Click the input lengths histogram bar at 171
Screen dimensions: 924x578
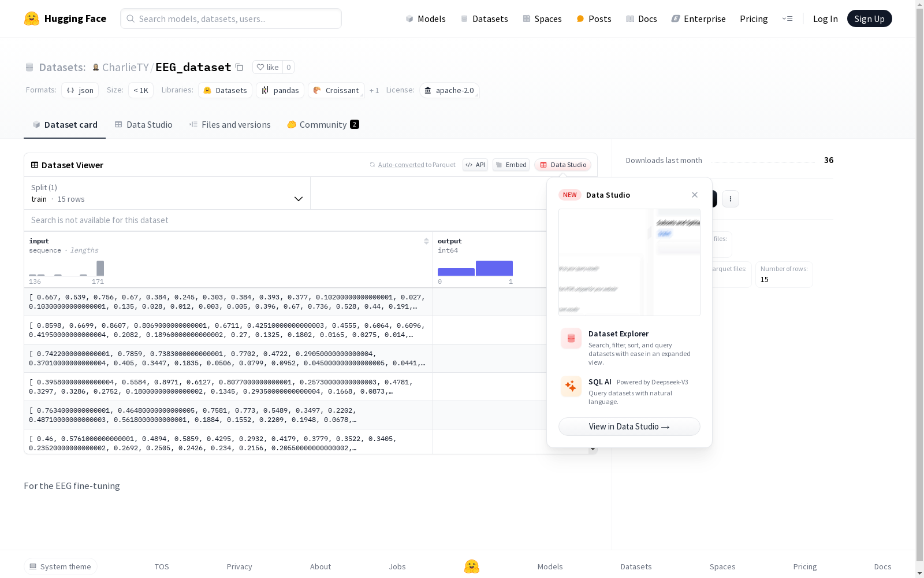coord(100,268)
